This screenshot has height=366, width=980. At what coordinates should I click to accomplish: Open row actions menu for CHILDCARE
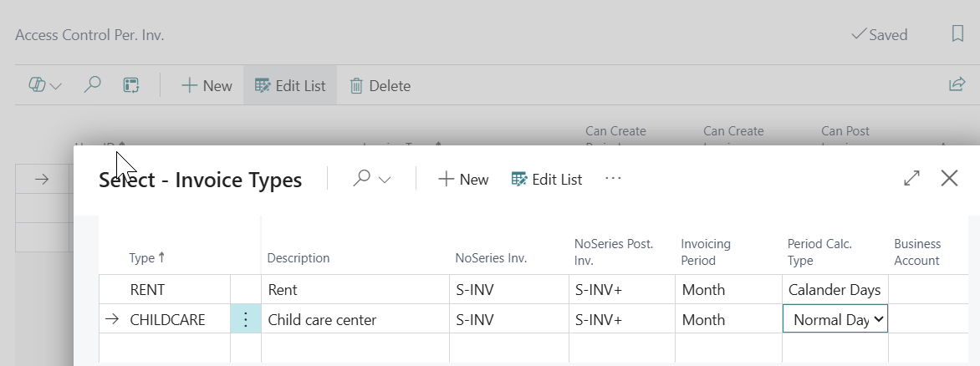coord(246,319)
